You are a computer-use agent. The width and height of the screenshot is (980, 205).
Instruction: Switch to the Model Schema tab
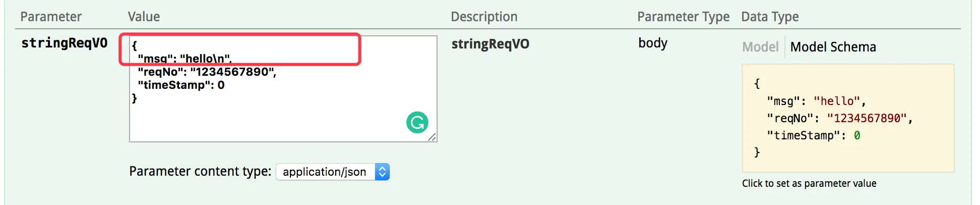click(833, 47)
